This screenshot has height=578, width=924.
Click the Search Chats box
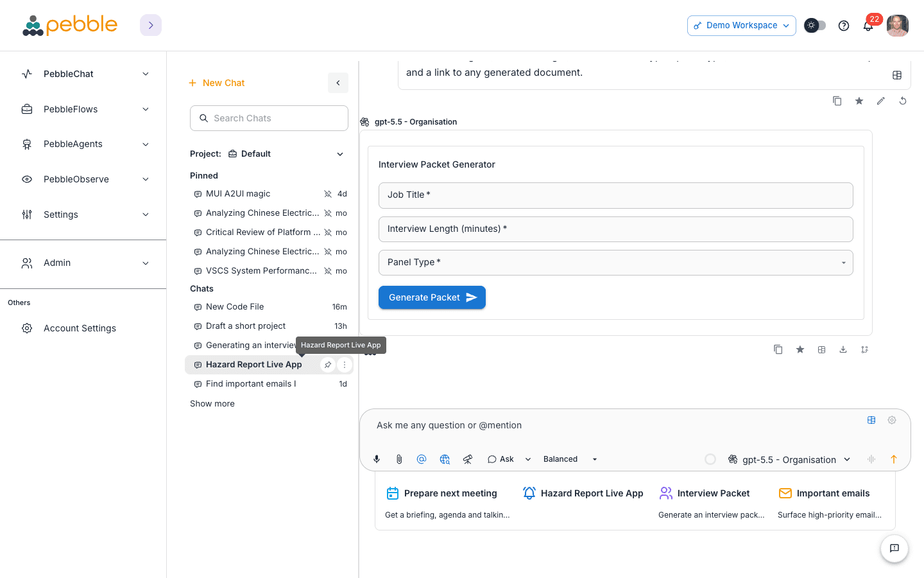point(269,118)
